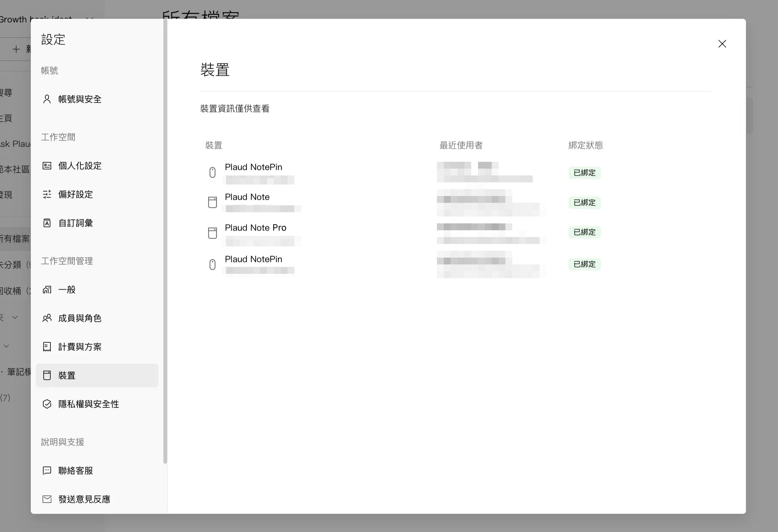This screenshot has width=778, height=532.
Task: Click the 最近使用者 column header
Action: [461, 145]
